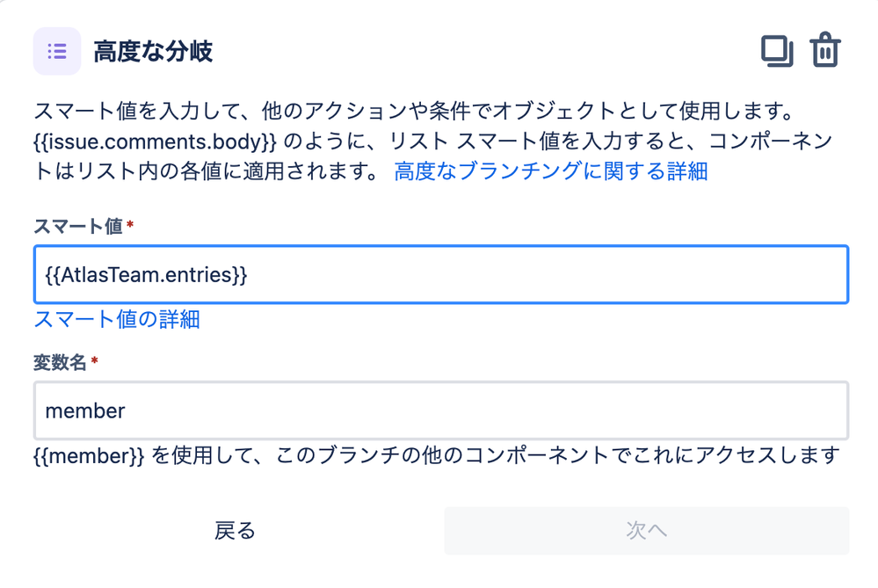This screenshot has height=588, width=878.
Task: Click the 変数名 required field label
Action: point(60,363)
